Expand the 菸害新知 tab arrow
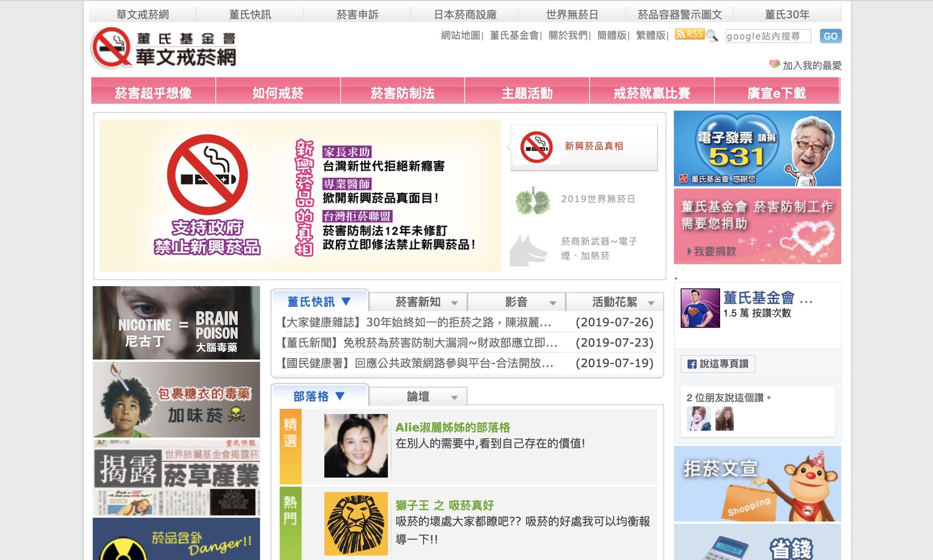 point(455,304)
